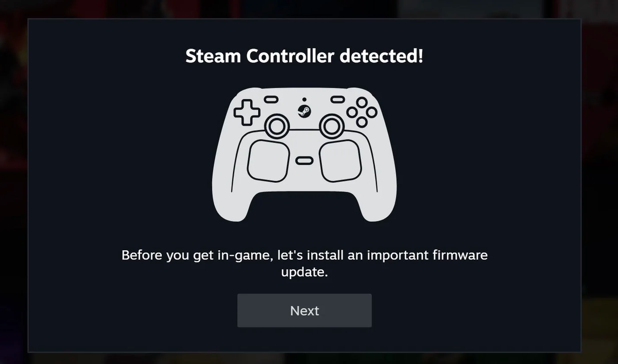Click the left grip handle of the controller
Image resolution: width=618 pixels, height=364 pixels.
tap(231, 198)
